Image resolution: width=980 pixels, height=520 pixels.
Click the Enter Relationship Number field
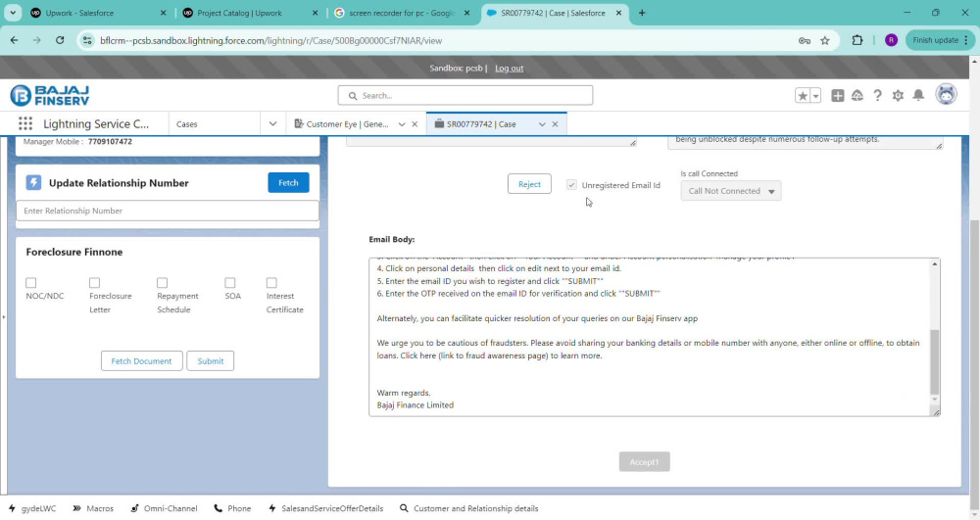167,211
